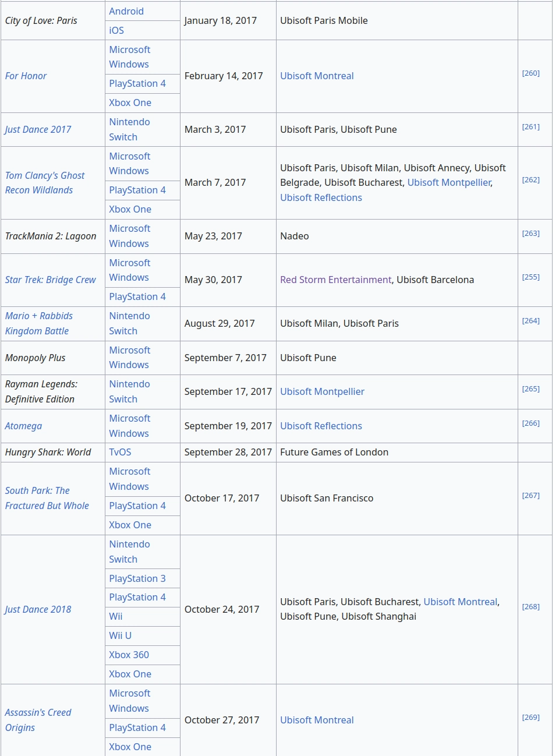Click Xbox One in Assassin's Creed Origins row
559x756 pixels.
point(130,747)
